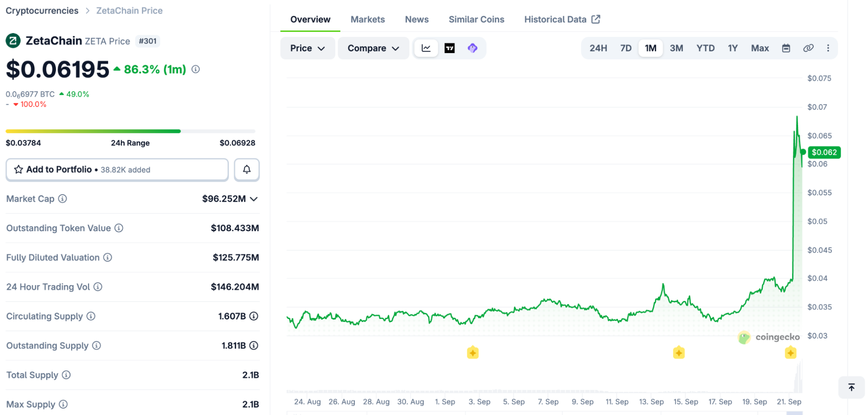Open the Overview tab
The image size is (868, 415).
pyautogui.click(x=310, y=19)
